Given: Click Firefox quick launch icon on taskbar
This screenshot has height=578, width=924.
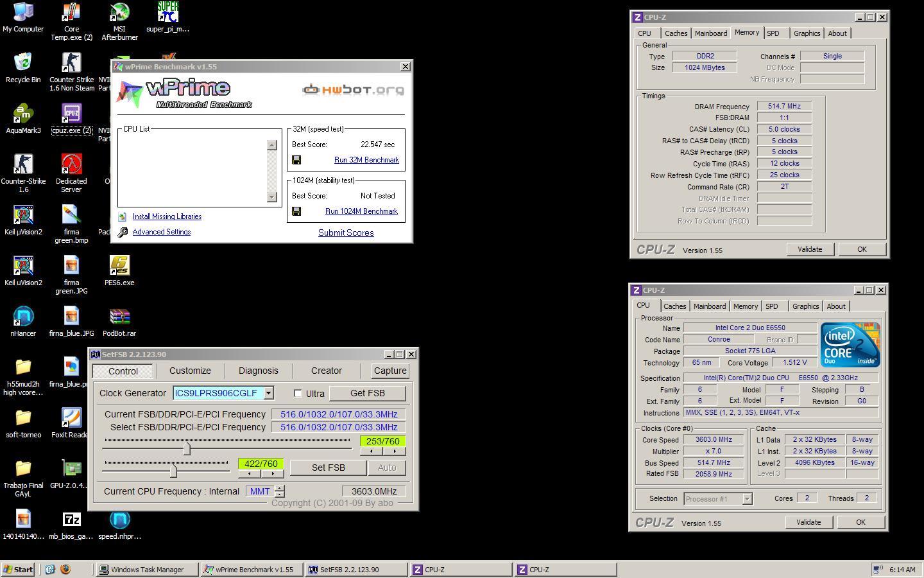Looking at the screenshot, I should click(65, 570).
